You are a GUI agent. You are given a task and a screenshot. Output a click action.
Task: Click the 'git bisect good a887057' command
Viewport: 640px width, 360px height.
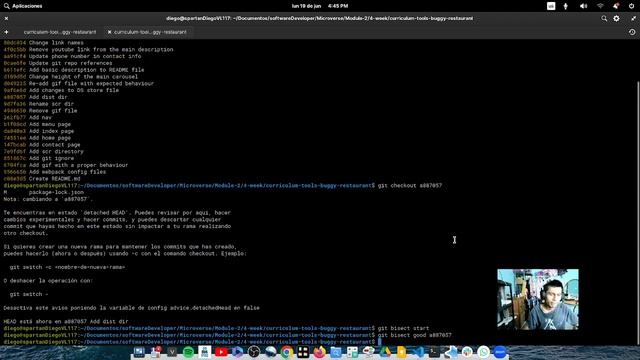pos(415,335)
